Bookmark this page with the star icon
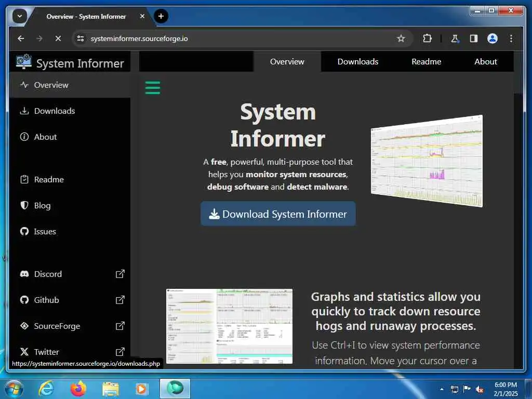The image size is (532, 399). [x=401, y=38]
